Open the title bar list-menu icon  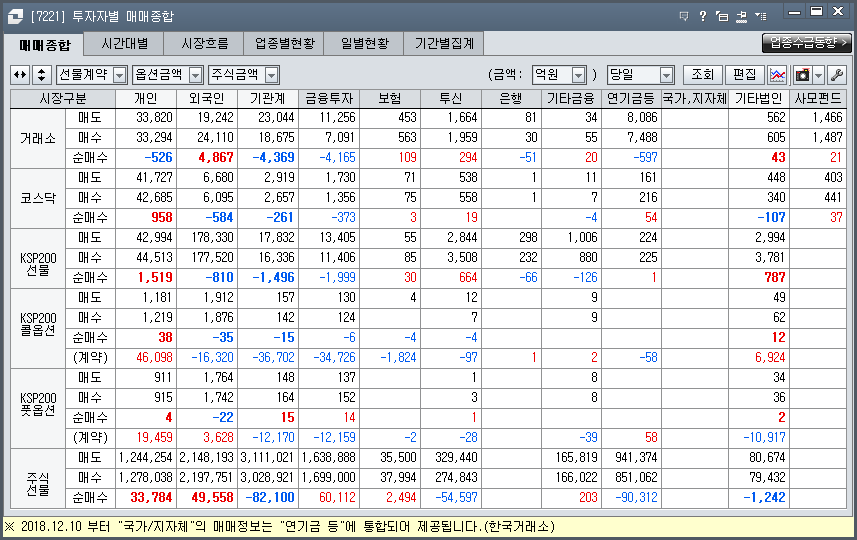click(x=760, y=16)
